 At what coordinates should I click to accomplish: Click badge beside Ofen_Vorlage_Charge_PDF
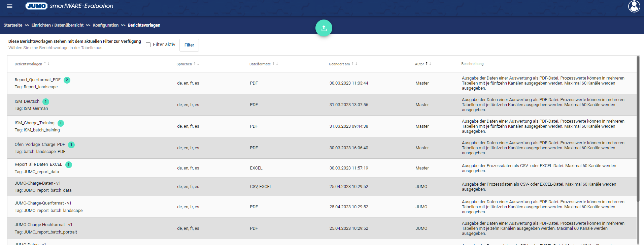(x=71, y=145)
